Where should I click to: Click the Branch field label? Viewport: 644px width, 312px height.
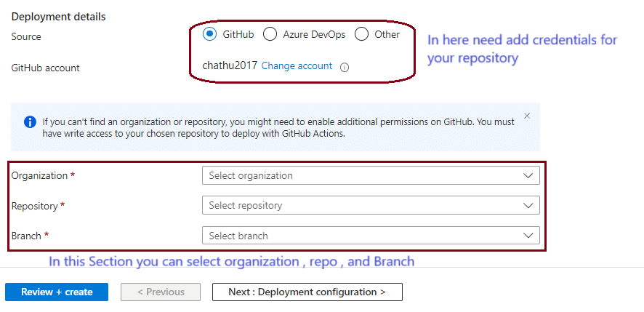pyautogui.click(x=27, y=236)
